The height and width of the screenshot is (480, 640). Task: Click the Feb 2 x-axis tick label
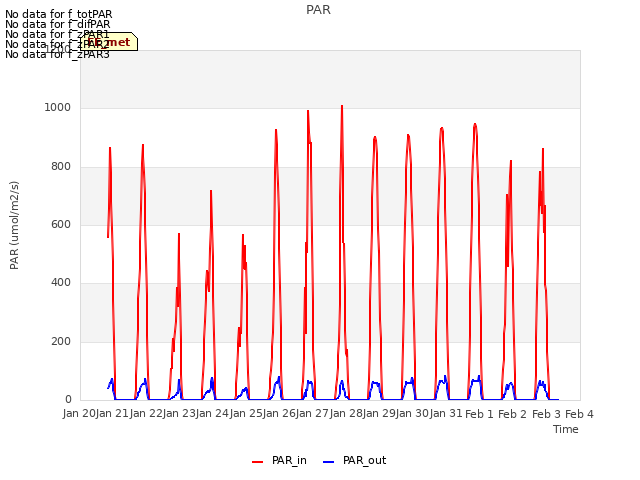(513, 414)
